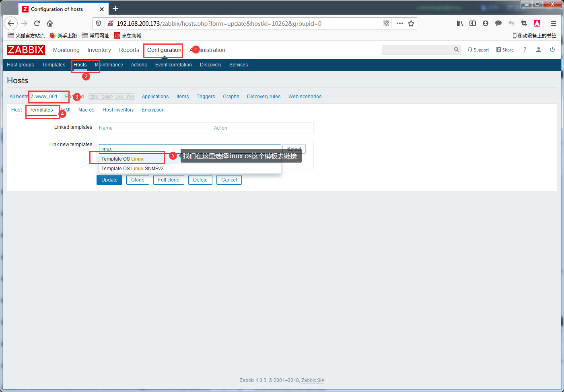
Task: Click the Update button
Action: [109, 180]
